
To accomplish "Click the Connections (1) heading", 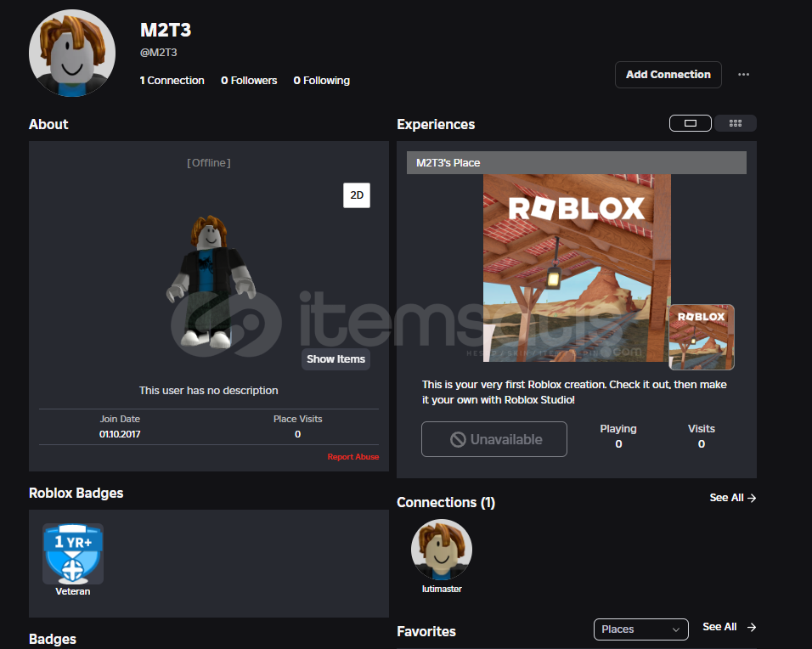I will pyautogui.click(x=446, y=502).
